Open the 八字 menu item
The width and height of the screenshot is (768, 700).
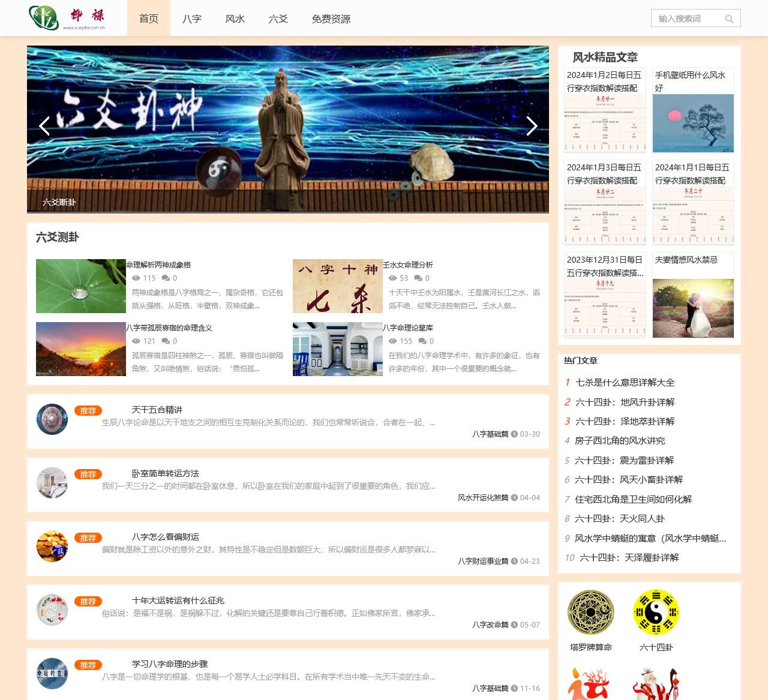pyautogui.click(x=192, y=18)
